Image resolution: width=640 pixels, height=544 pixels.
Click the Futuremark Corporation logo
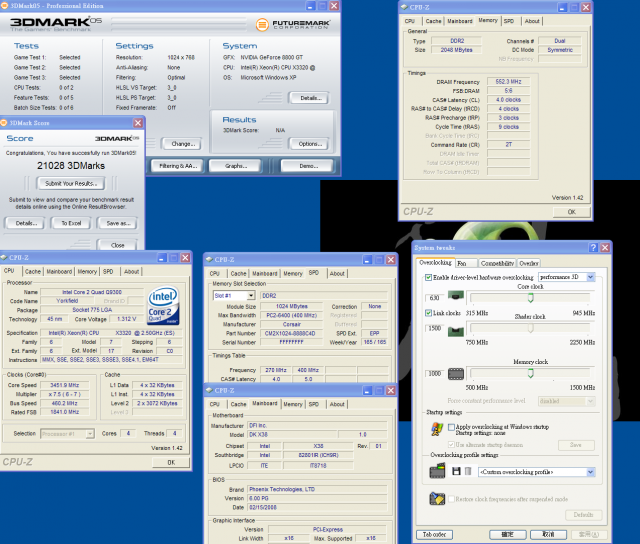click(292, 24)
